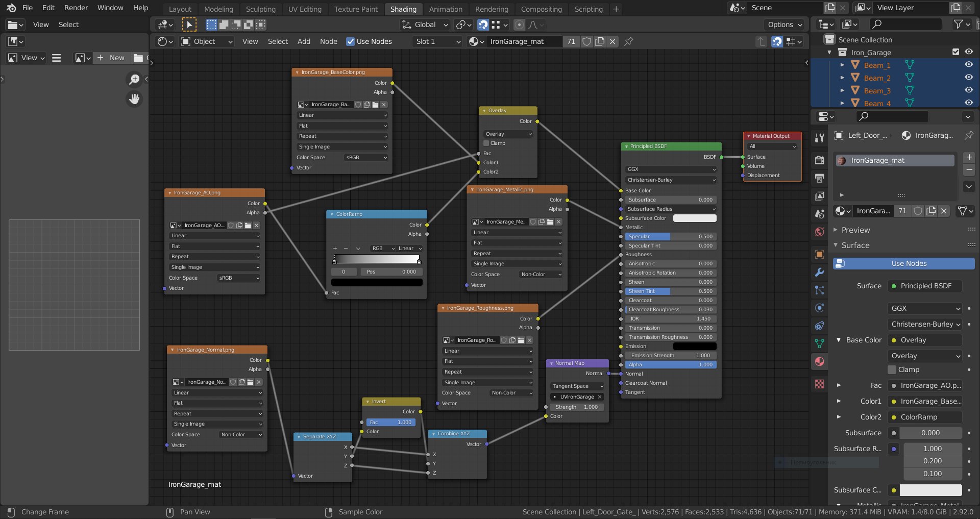
Task: Open the Slot 1 dropdown
Action: click(x=437, y=41)
